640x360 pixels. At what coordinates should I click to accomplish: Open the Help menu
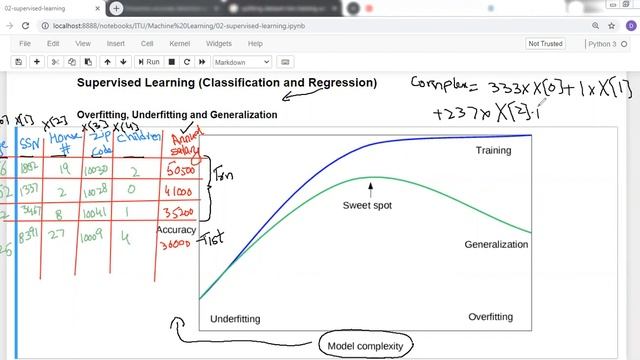pyautogui.click(x=255, y=44)
